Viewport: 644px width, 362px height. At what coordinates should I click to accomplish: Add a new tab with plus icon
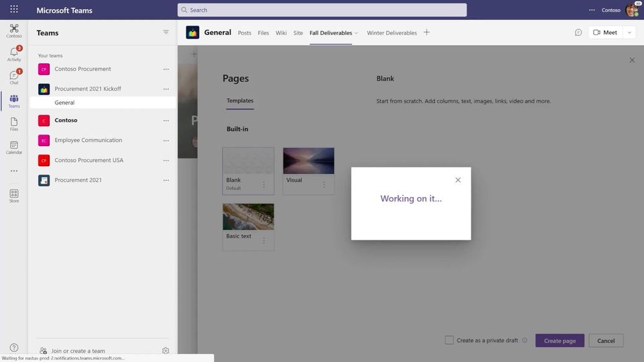427,32
